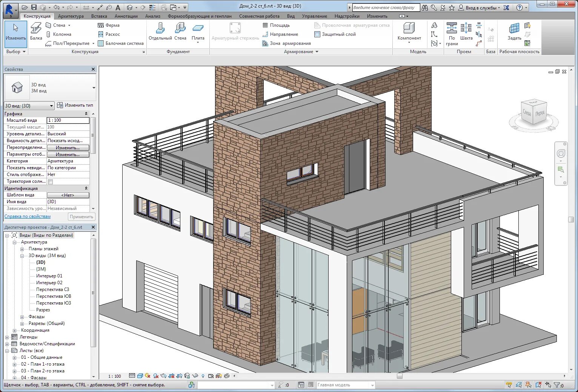Open the Вставка ribbon tab
578x392 pixels.
pyautogui.click(x=99, y=16)
